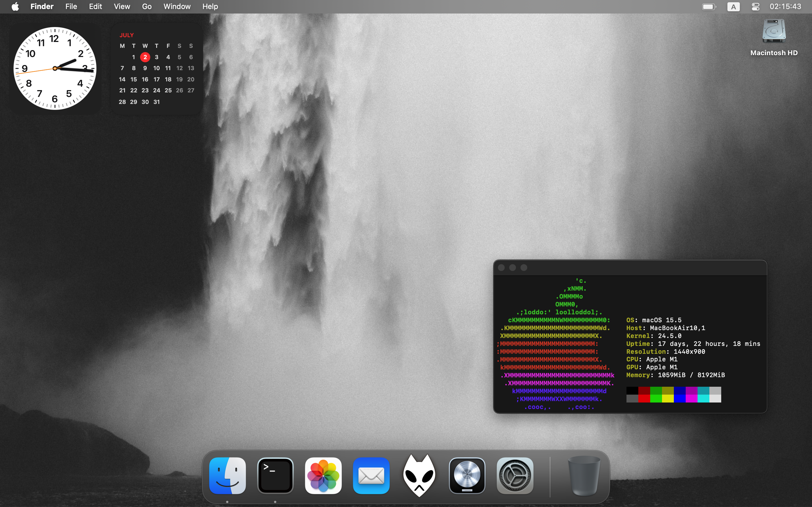Open Logic Pro from the Dock
This screenshot has height=507, width=812.
click(467, 475)
